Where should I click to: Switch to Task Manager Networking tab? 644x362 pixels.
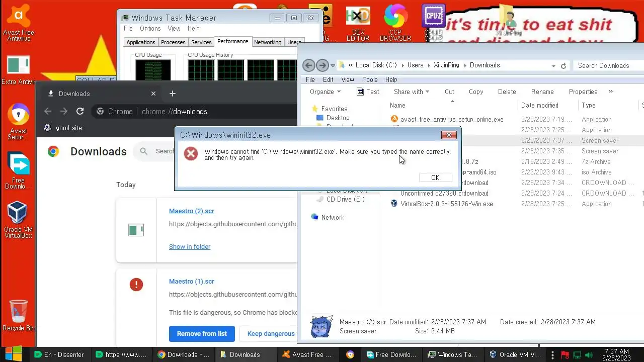268,42
